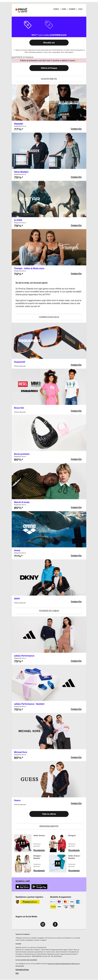The height and width of the screenshot is (980, 98).
Task: Open the G-STAR campaign image
Action: pos(49,199)
